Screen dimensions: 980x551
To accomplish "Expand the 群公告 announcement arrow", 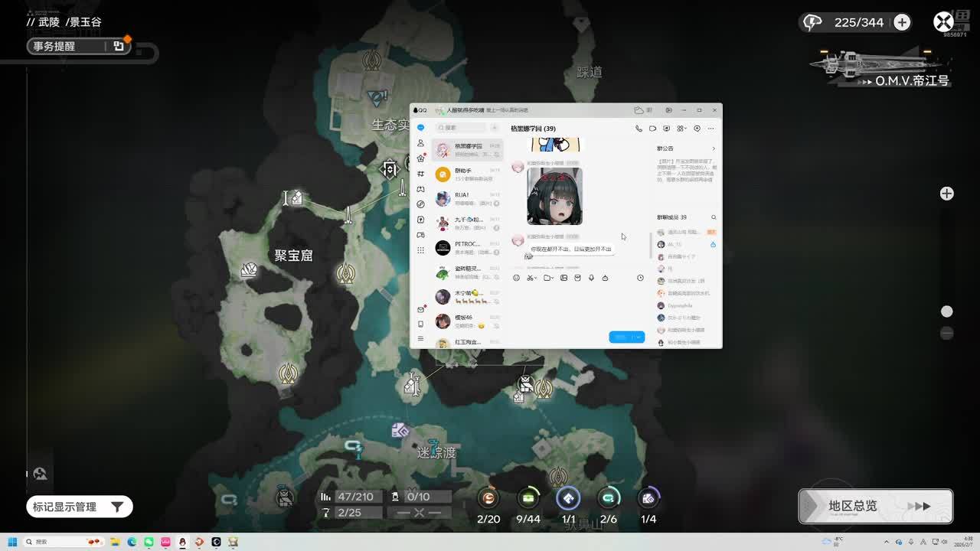I will pyautogui.click(x=714, y=148).
